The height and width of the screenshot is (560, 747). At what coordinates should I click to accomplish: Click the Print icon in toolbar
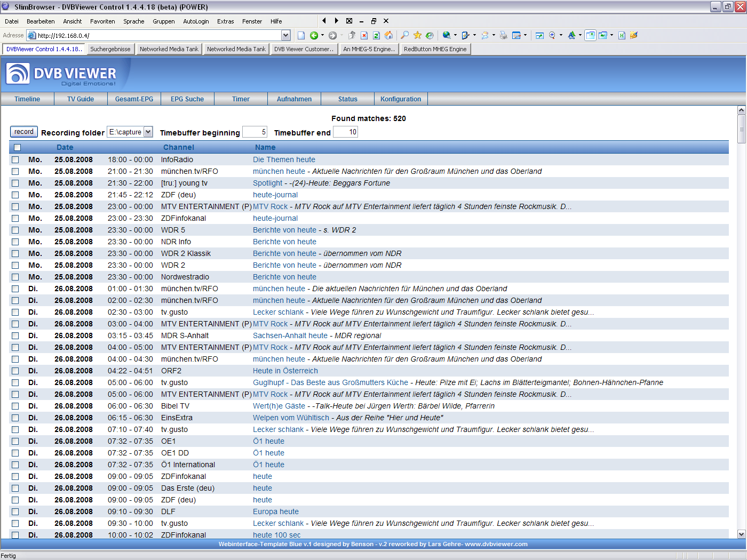pyautogui.click(x=503, y=35)
